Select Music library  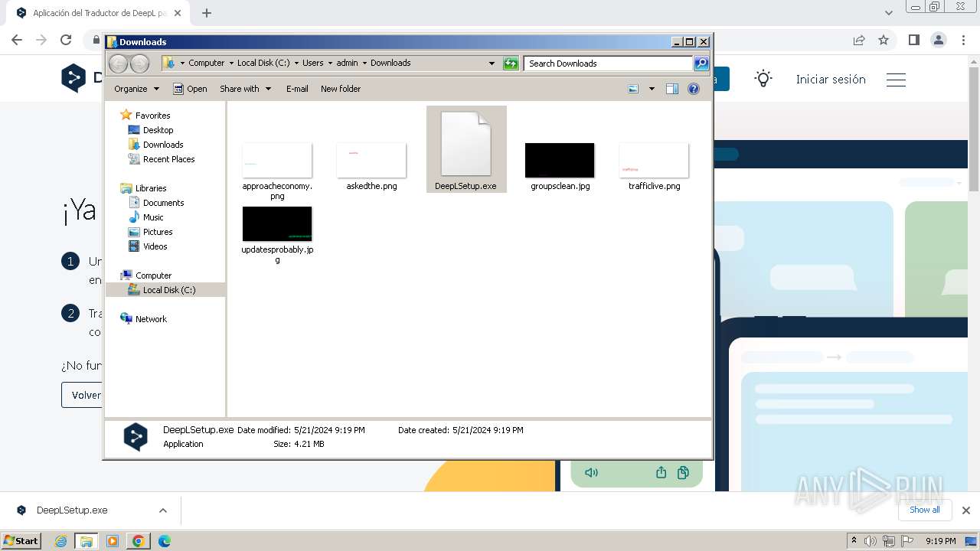tap(153, 217)
